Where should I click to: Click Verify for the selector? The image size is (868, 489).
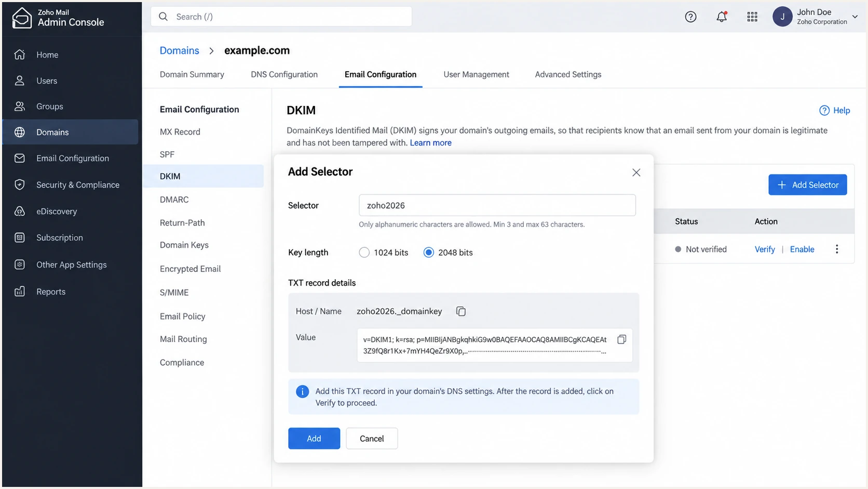pyautogui.click(x=765, y=249)
